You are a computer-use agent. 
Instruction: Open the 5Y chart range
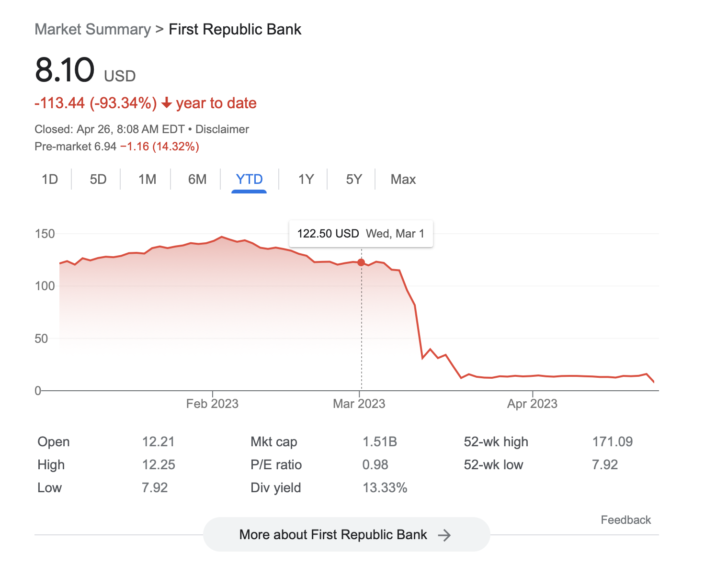click(353, 180)
